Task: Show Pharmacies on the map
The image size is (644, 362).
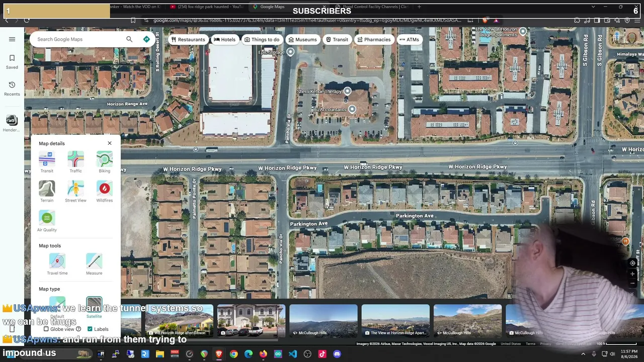Action: [x=373, y=40]
